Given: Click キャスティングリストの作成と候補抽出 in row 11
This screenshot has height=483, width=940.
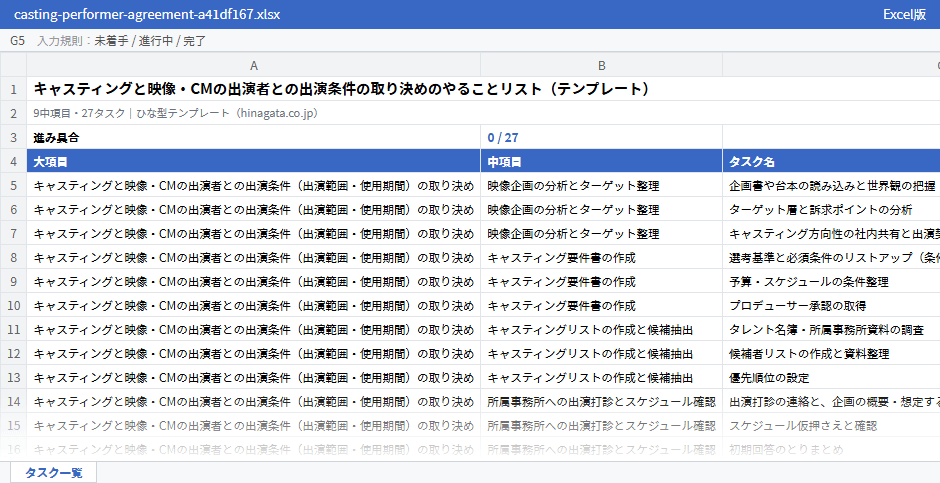Looking at the screenshot, I should point(590,330).
